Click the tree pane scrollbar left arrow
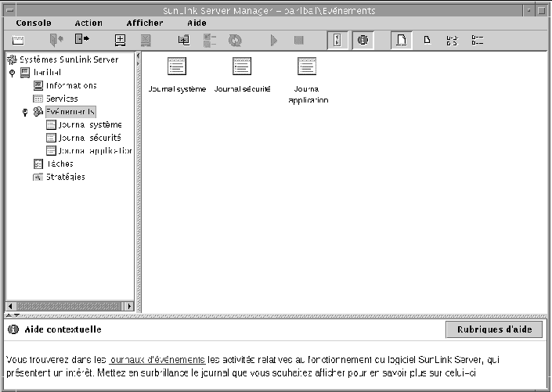This screenshot has height=392, width=552. pyautogui.click(x=10, y=306)
